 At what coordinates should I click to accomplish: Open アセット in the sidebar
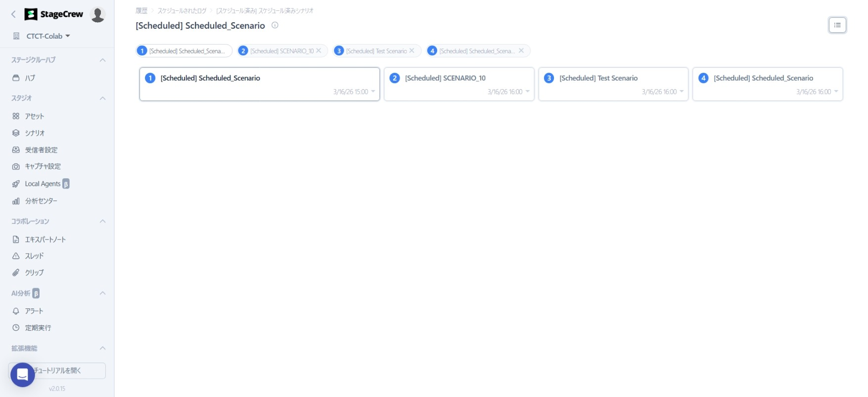[34, 116]
